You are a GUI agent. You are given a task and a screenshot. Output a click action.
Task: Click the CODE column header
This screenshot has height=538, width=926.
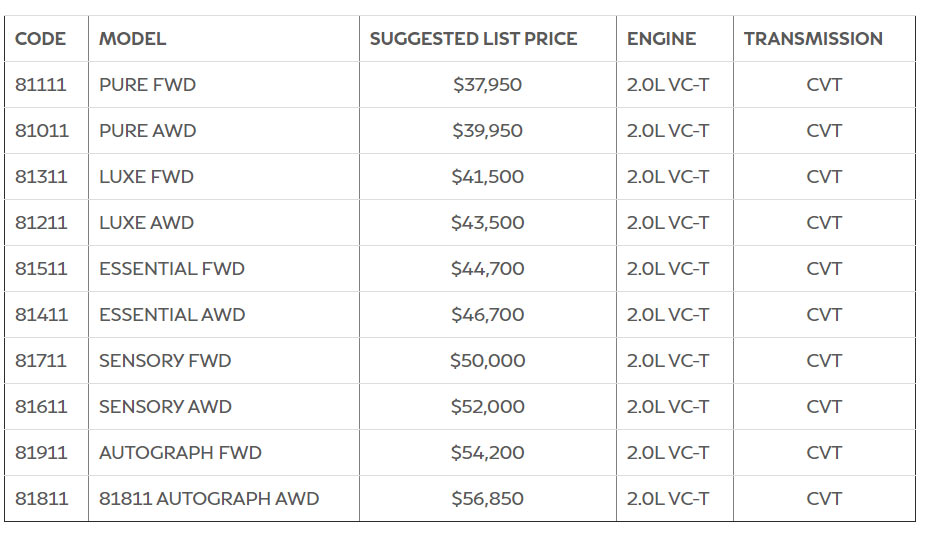(41, 39)
